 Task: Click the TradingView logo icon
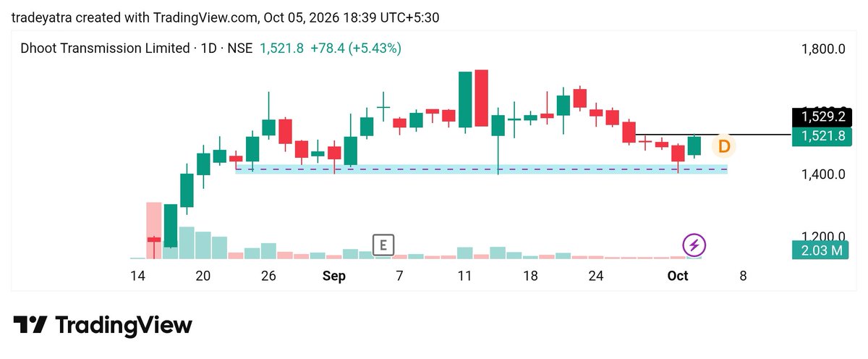pyautogui.click(x=30, y=325)
